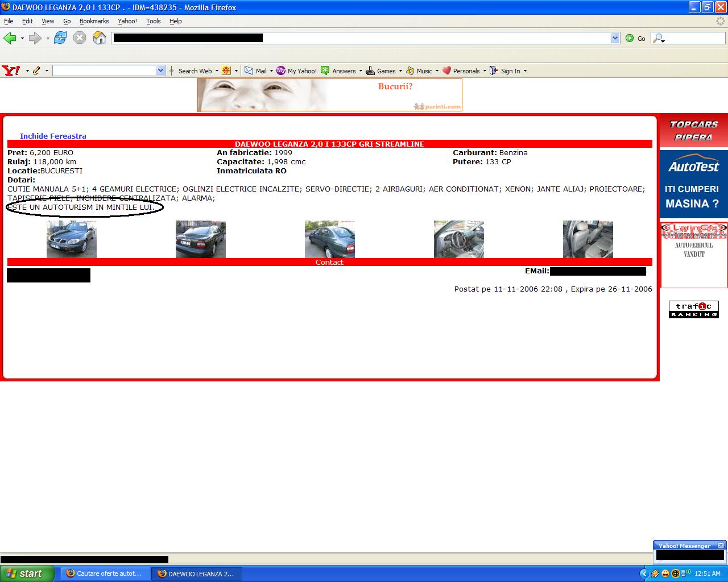Screen dimensions: 728x582
Task: Expand the address bar URL dropdown
Action: [615, 38]
